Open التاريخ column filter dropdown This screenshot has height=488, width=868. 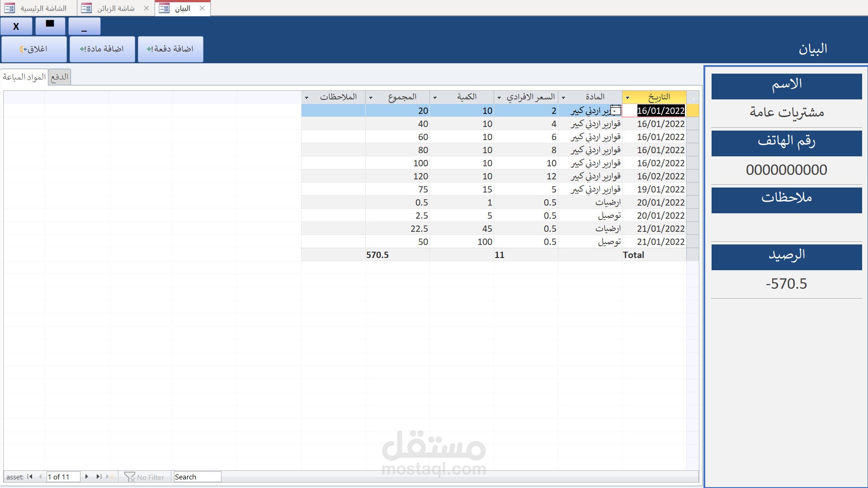(x=627, y=98)
